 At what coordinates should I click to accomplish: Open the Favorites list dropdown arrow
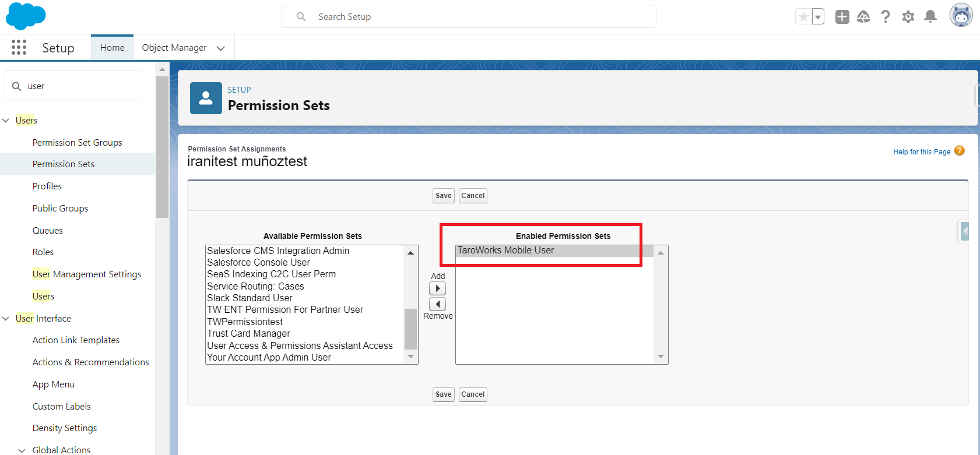coord(818,17)
